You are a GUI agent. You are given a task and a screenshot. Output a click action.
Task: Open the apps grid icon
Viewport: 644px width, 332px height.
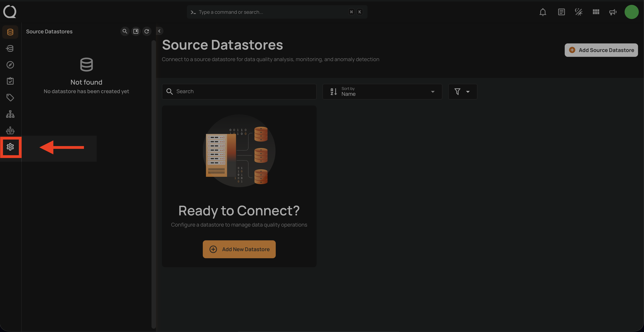point(596,12)
